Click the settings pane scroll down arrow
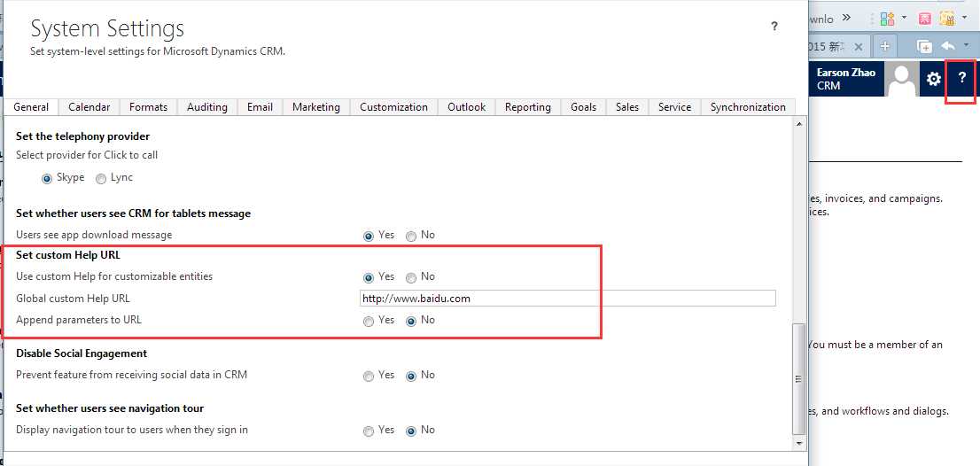This screenshot has width=980, height=466. [x=798, y=443]
